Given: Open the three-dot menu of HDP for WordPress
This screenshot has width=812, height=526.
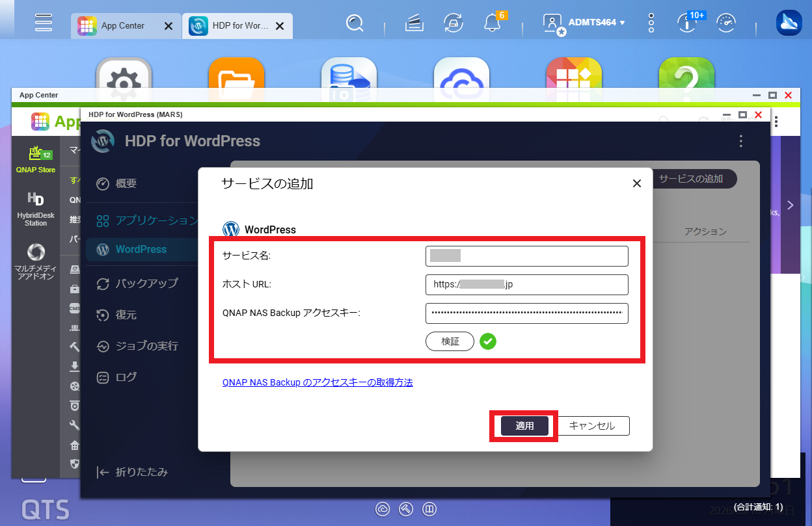Looking at the screenshot, I should point(740,141).
